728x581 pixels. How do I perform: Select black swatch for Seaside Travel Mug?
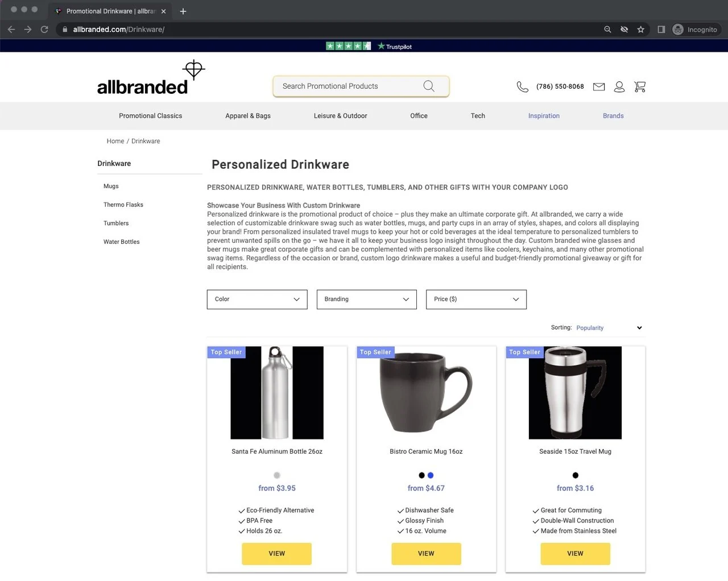(x=576, y=475)
